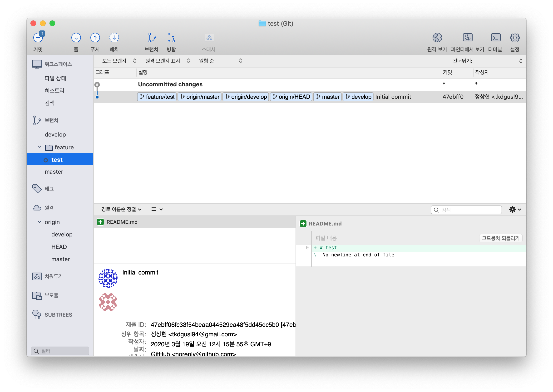Click the Pull (풀) toolbar icon

coord(76,38)
